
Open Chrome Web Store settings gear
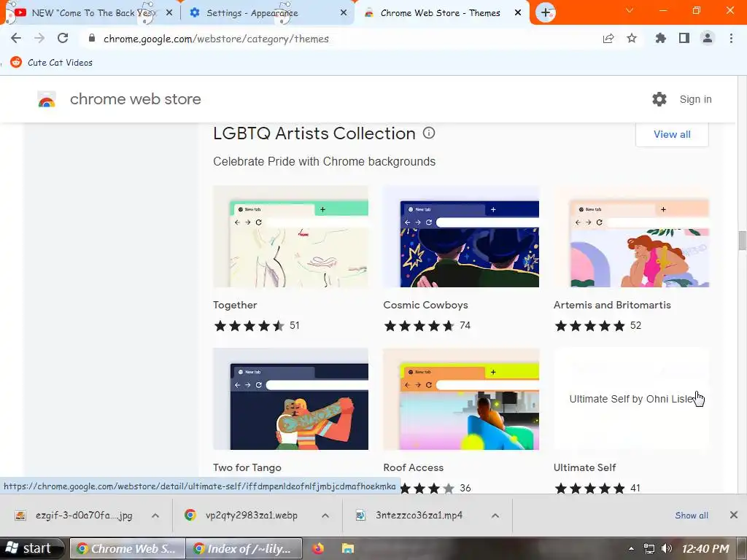tap(659, 99)
